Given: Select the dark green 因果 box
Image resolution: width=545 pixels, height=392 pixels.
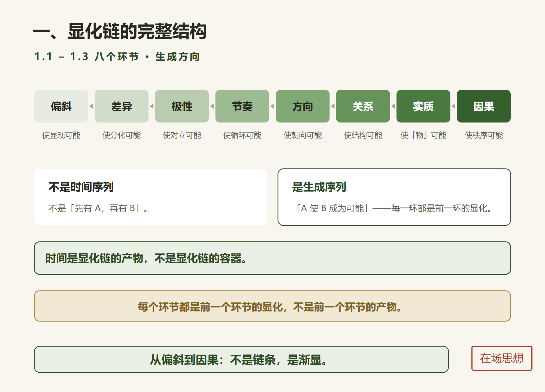Looking at the screenshot, I should [x=484, y=106].
